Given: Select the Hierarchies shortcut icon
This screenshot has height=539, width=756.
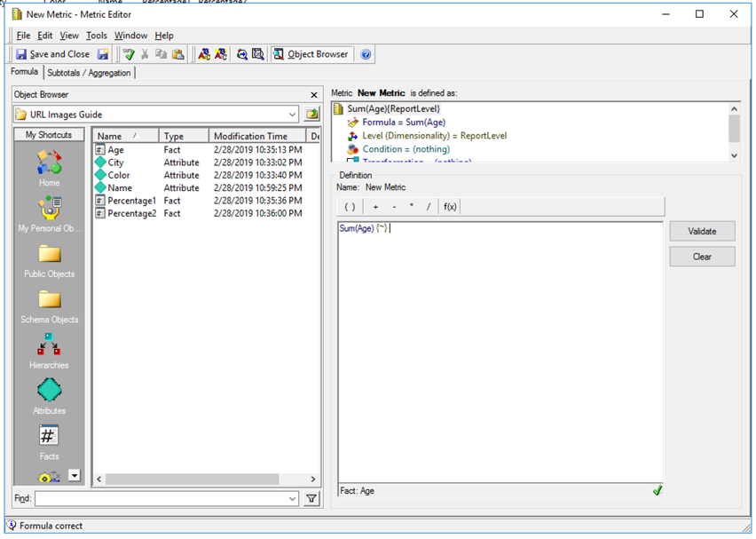Looking at the screenshot, I should pyautogui.click(x=49, y=348).
